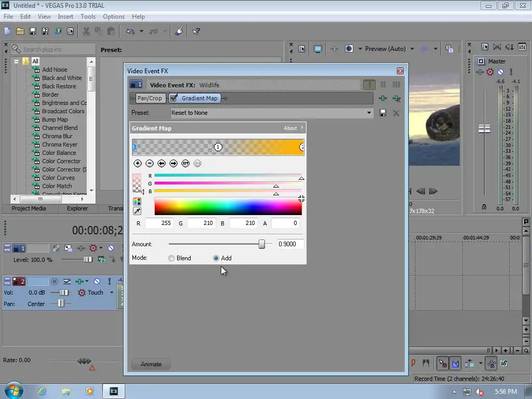Click the What's This help icon
This screenshot has width=532, height=399.
coord(196,31)
